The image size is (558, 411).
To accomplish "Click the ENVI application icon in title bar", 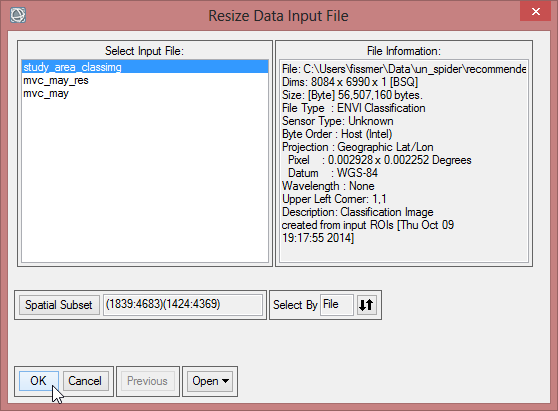I will coord(18,15).
